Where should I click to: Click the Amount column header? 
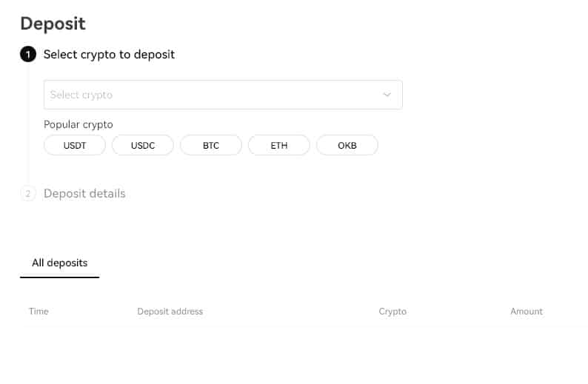pyautogui.click(x=527, y=311)
